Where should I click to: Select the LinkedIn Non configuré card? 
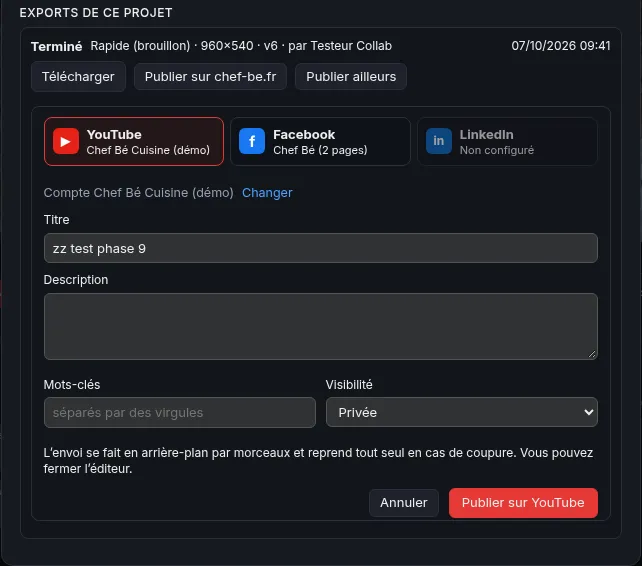click(x=507, y=142)
